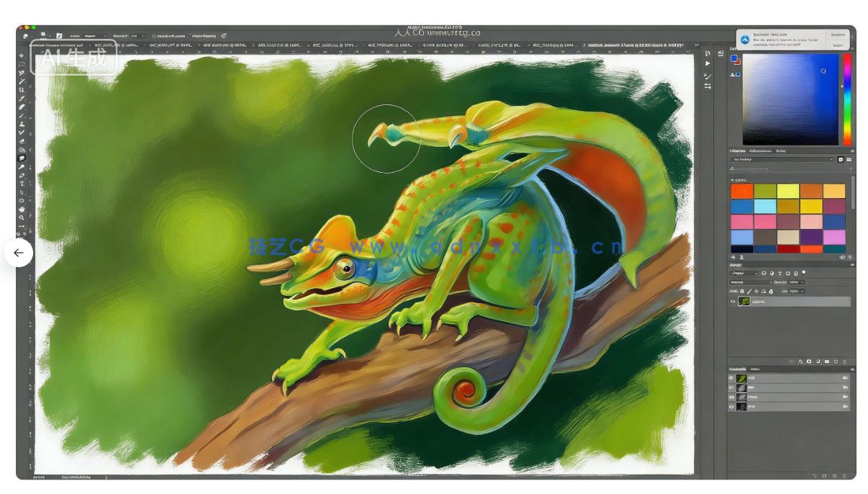The image size is (868, 494).
Task: Hide the layer in the Layers panel
Action: (x=733, y=302)
